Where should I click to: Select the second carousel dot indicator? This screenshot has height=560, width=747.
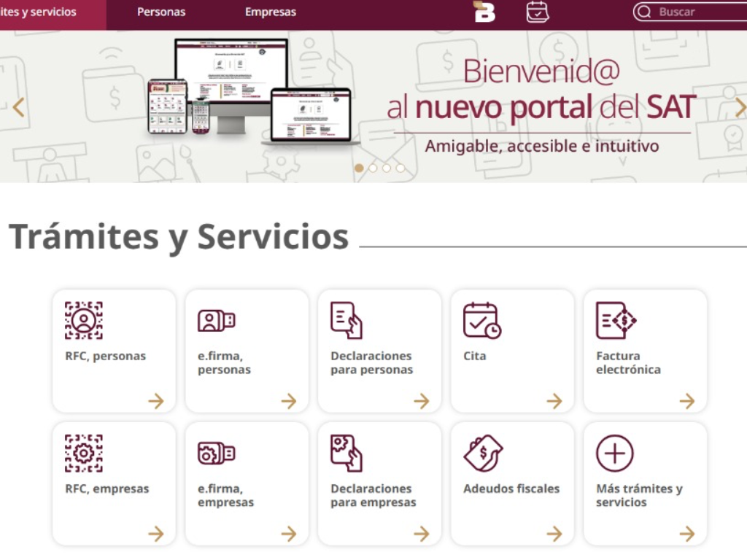[373, 168]
